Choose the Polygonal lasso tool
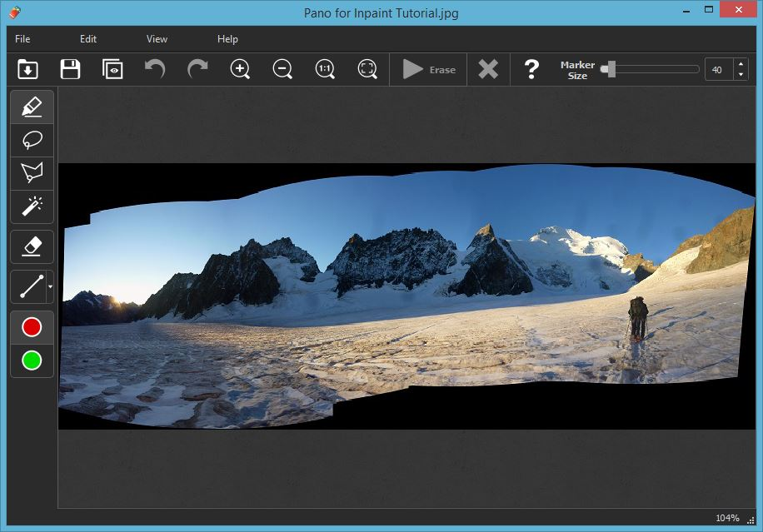Image resolution: width=763 pixels, height=532 pixels. tap(32, 173)
